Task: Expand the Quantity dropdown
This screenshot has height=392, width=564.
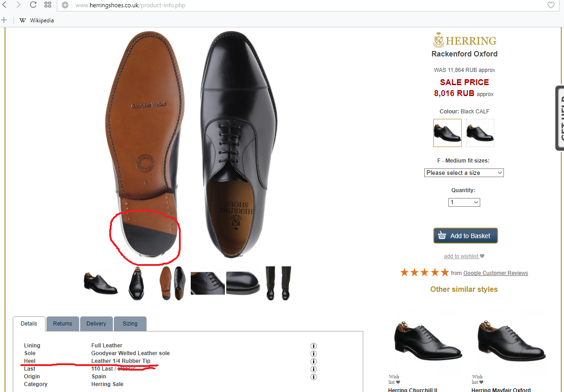Action: (464, 203)
